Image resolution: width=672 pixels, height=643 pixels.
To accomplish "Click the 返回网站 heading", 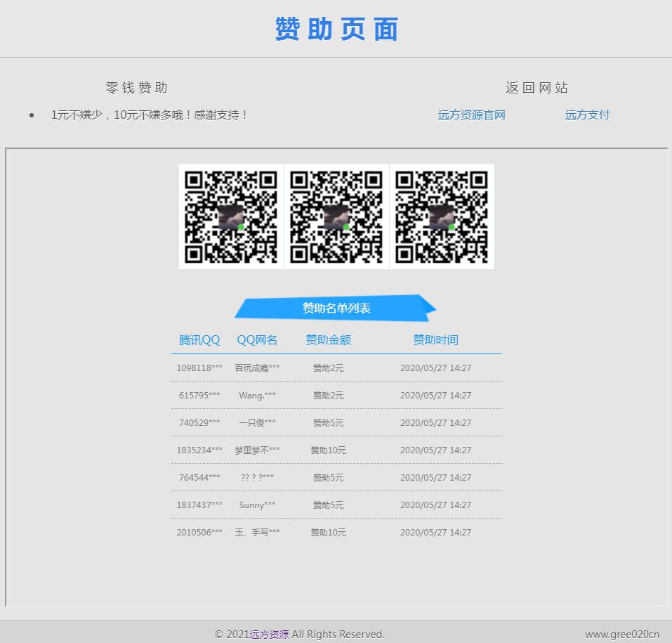I will point(536,88).
